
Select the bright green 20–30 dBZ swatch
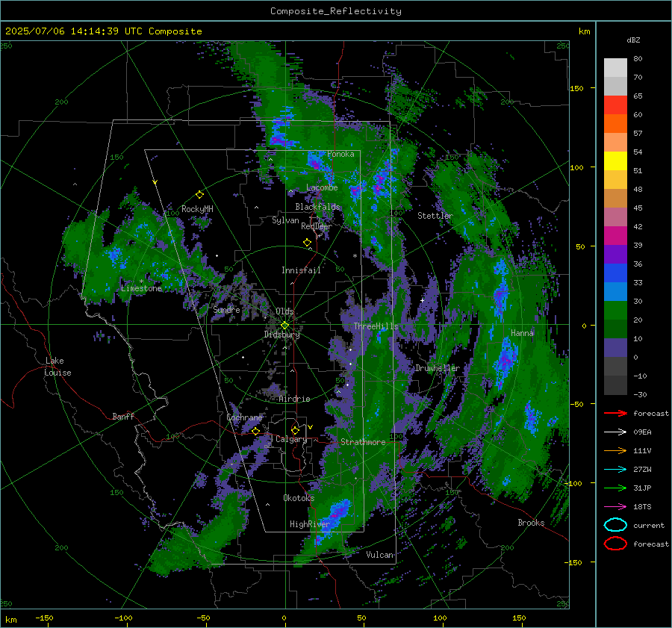pyautogui.click(x=615, y=310)
